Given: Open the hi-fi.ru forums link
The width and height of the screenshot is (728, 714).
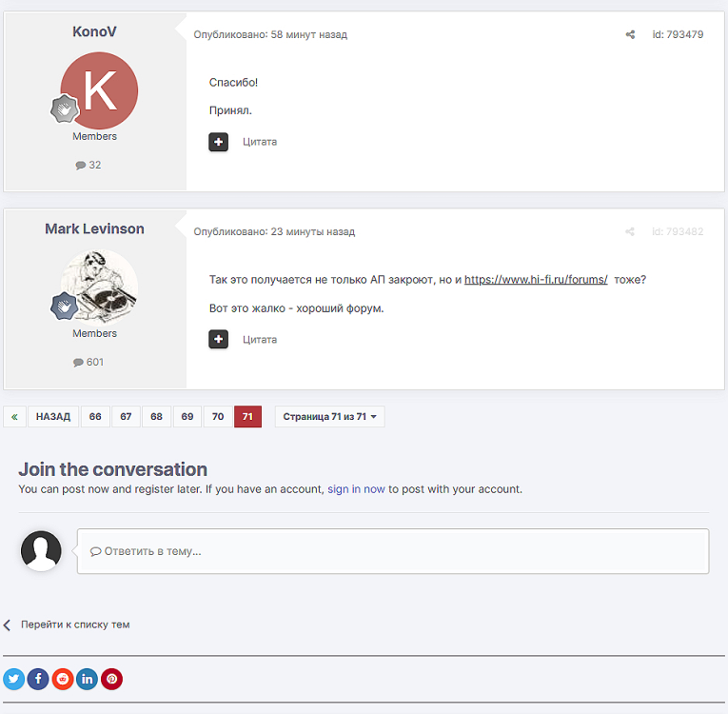Looking at the screenshot, I should 536,280.
